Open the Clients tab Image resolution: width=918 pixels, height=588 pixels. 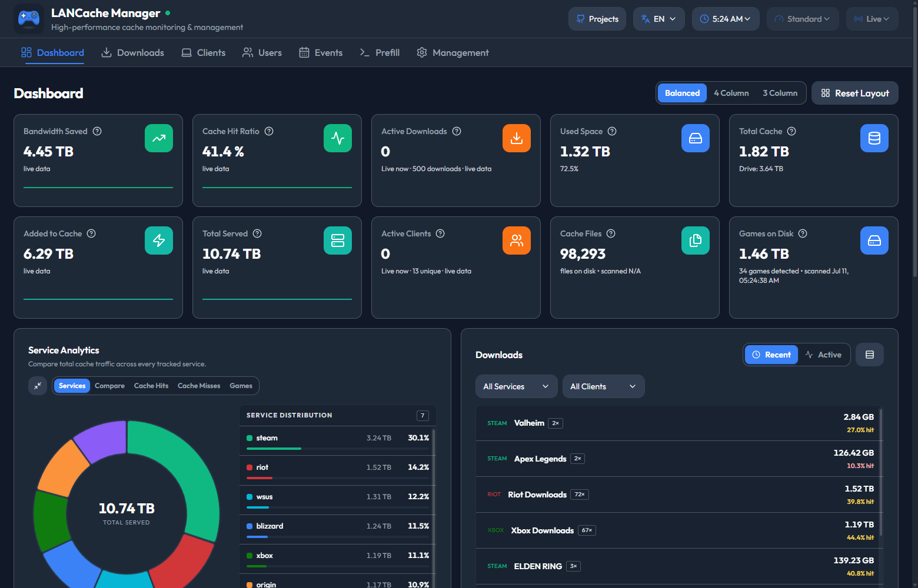(x=203, y=53)
